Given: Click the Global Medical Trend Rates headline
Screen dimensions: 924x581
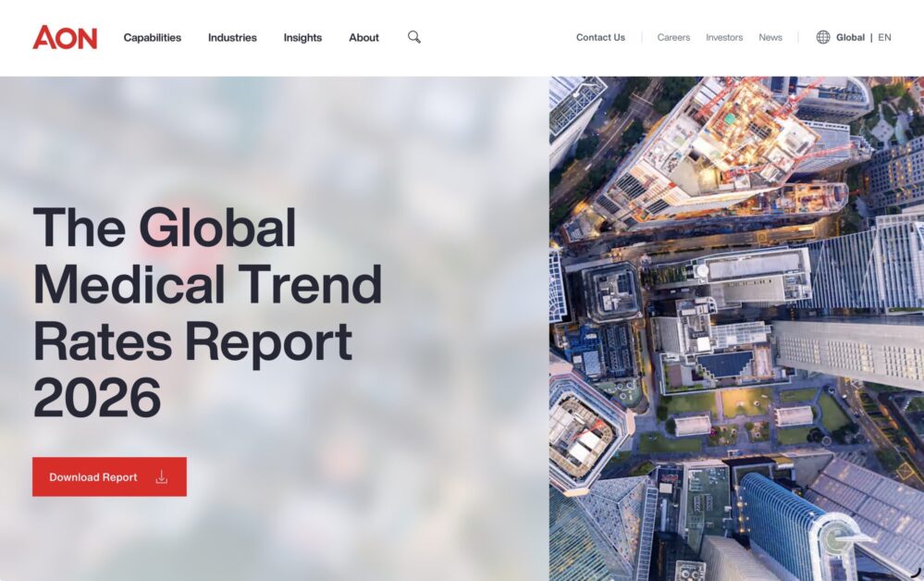Looking at the screenshot, I should tap(207, 312).
